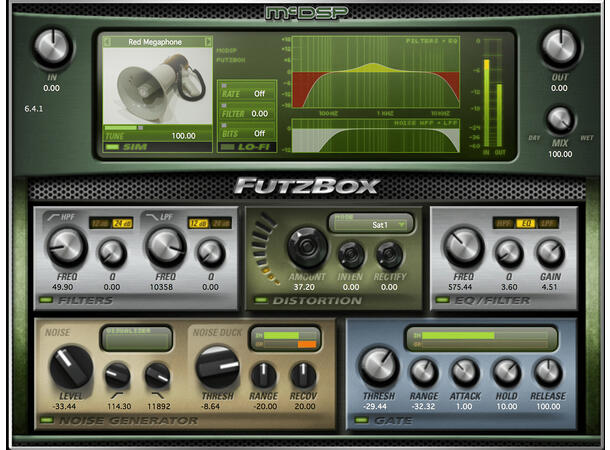The width and height of the screenshot is (610, 450).
Task: Toggle the GATE section enable LED
Action: click(361, 420)
